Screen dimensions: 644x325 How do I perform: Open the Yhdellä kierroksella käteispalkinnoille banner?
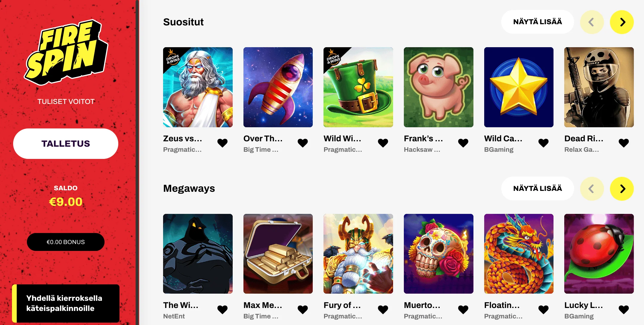click(x=66, y=303)
